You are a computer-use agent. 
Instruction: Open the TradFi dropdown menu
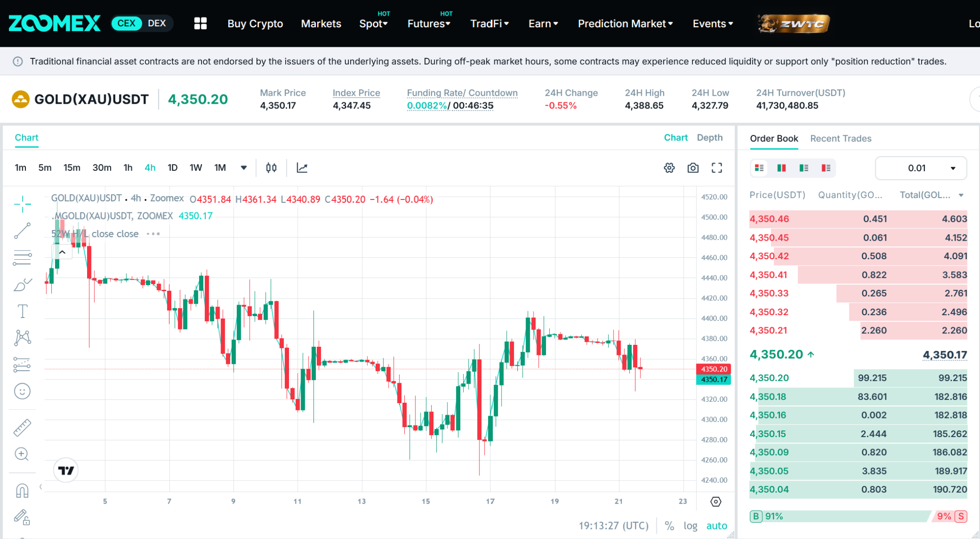[490, 23]
